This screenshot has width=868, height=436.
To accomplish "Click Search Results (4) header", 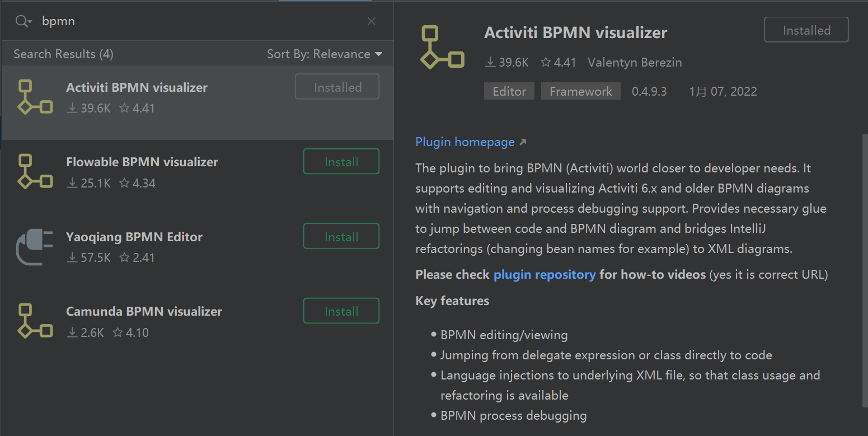I will point(63,54).
